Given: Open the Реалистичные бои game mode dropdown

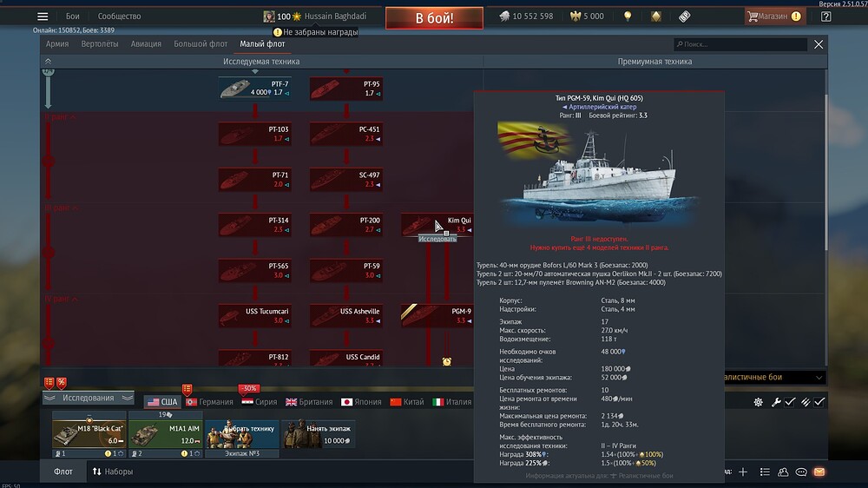Looking at the screenshot, I should 774,377.
